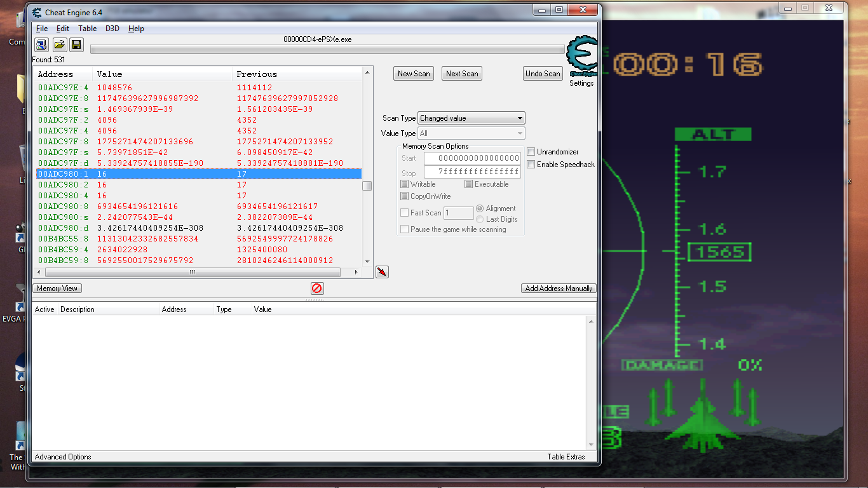The width and height of the screenshot is (868, 488).
Task: Save the cheat table using disk icon
Action: pos(76,44)
